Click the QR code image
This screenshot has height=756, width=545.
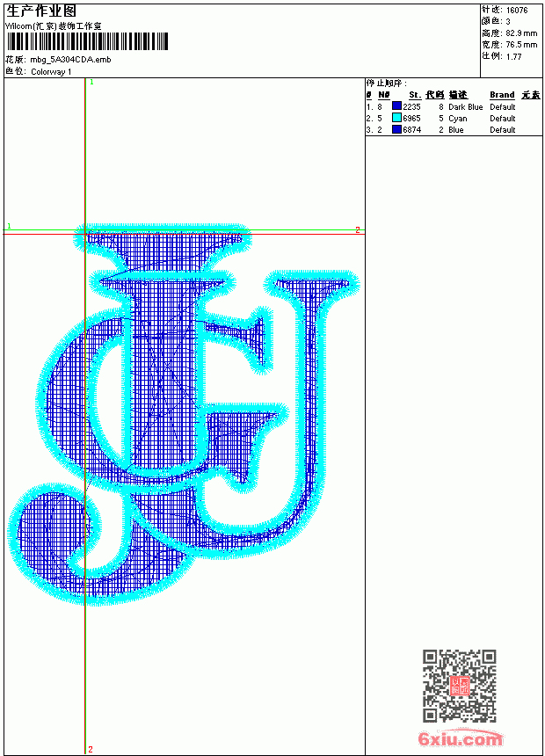pos(460,686)
